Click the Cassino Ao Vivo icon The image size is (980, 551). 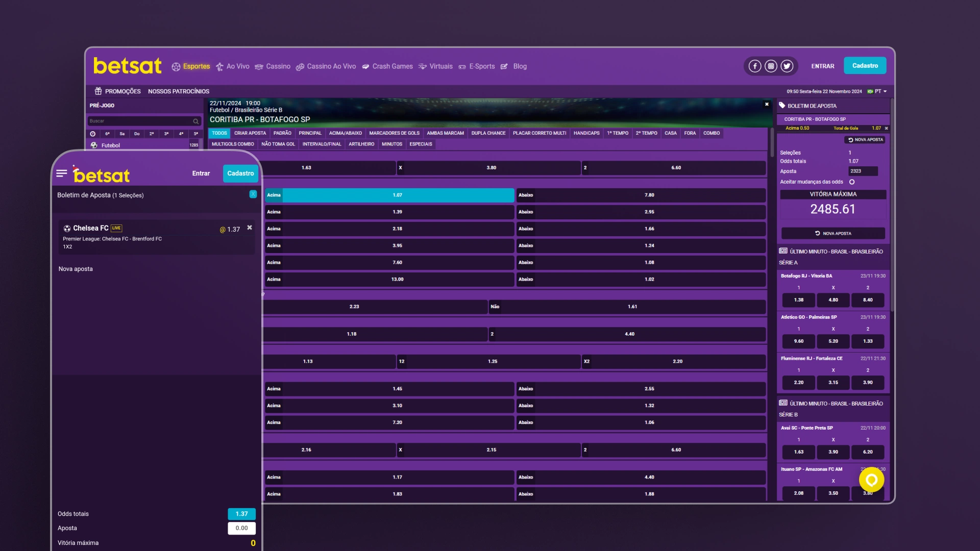tap(300, 67)
